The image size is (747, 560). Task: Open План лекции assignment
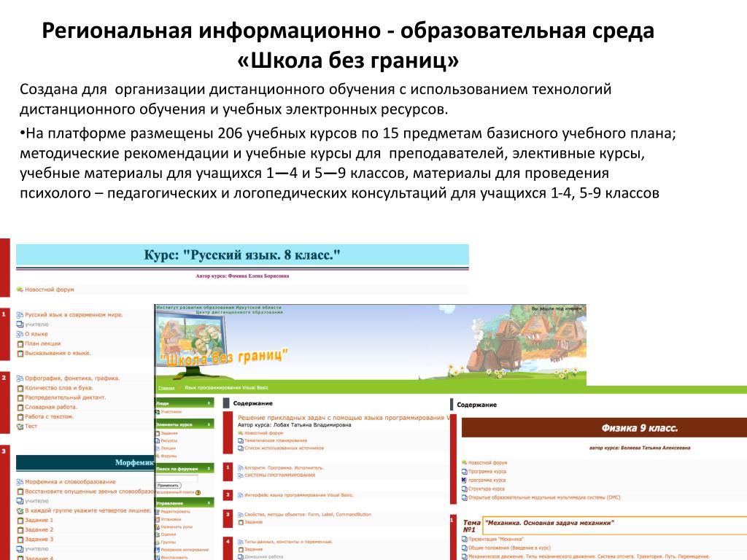[x=42, y=343]
